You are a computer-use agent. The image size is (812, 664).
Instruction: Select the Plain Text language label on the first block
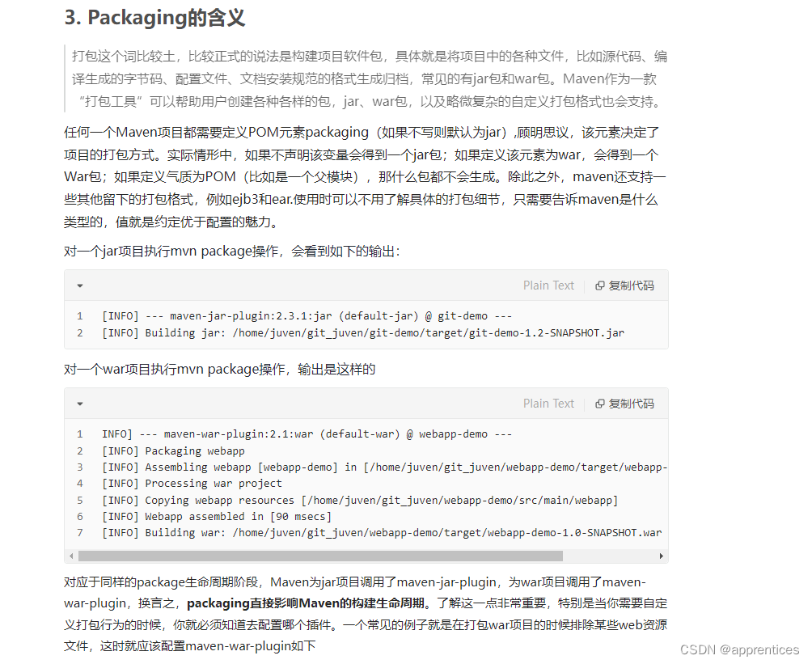(x=548, y=285)
